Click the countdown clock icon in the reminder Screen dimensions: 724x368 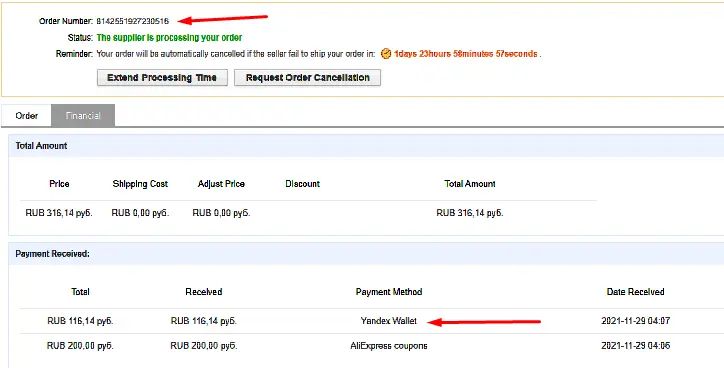(x=386, y=54)
